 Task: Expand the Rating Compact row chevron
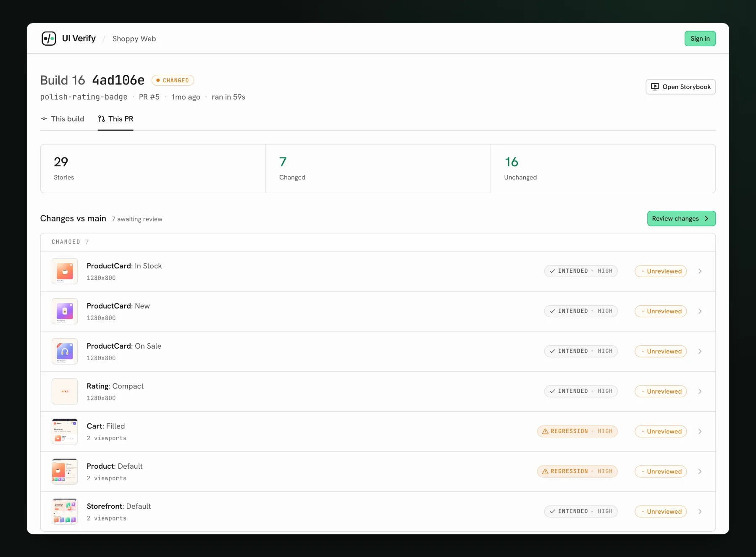tap(700, 391)
